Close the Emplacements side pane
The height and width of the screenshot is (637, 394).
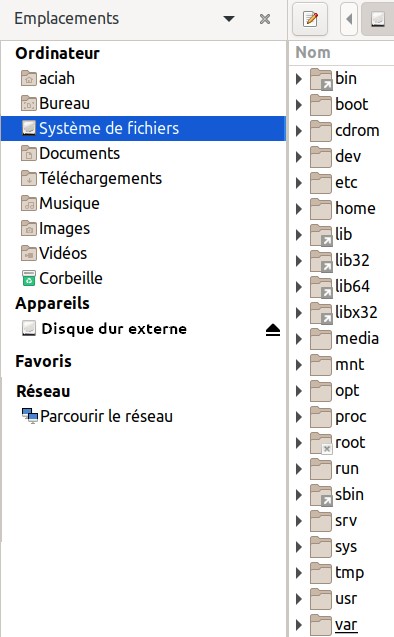pyautogui.click(x=265, y=19)
